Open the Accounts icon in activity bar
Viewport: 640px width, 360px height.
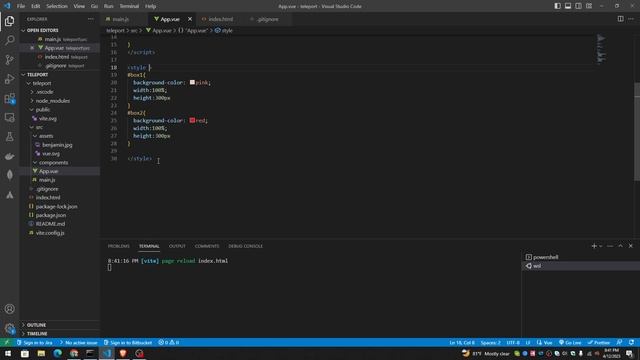(x=9, y=309)
